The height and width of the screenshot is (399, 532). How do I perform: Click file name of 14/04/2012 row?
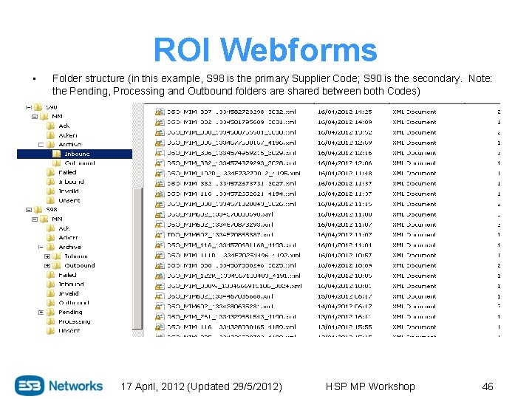pyautogui.click(x=220, y=307)
